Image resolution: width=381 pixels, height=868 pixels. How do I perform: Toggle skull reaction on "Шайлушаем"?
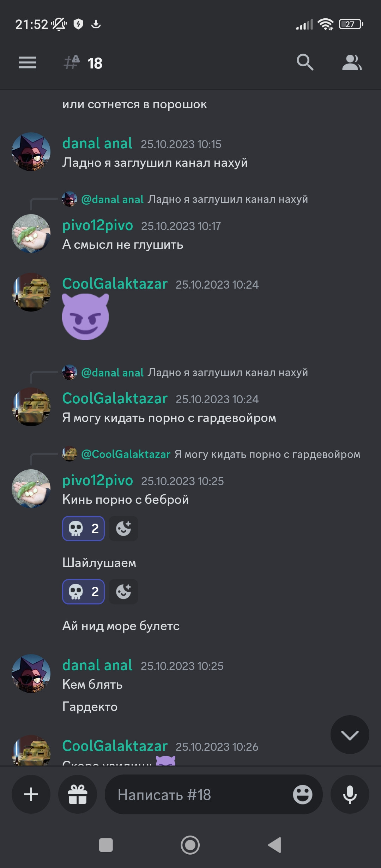[84, 592]
